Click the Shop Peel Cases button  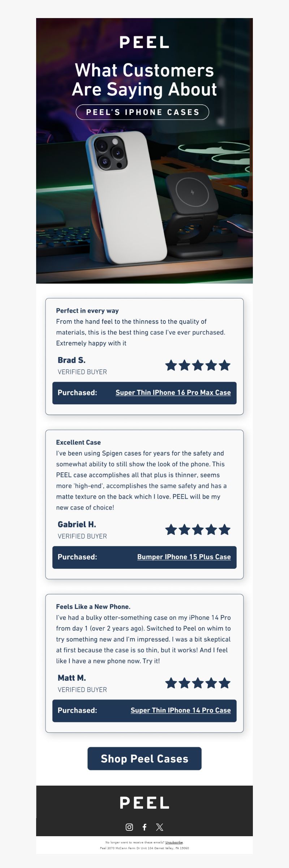[x=144, y=759]
